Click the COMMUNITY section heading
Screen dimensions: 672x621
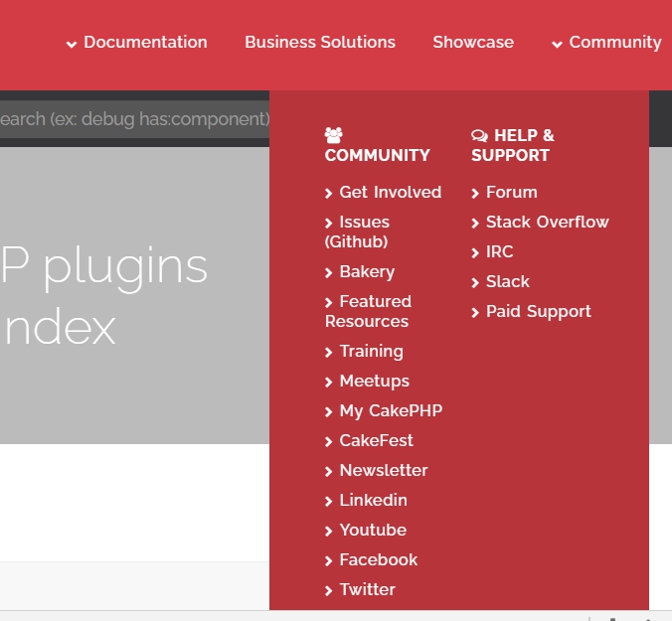click(377, 155)
